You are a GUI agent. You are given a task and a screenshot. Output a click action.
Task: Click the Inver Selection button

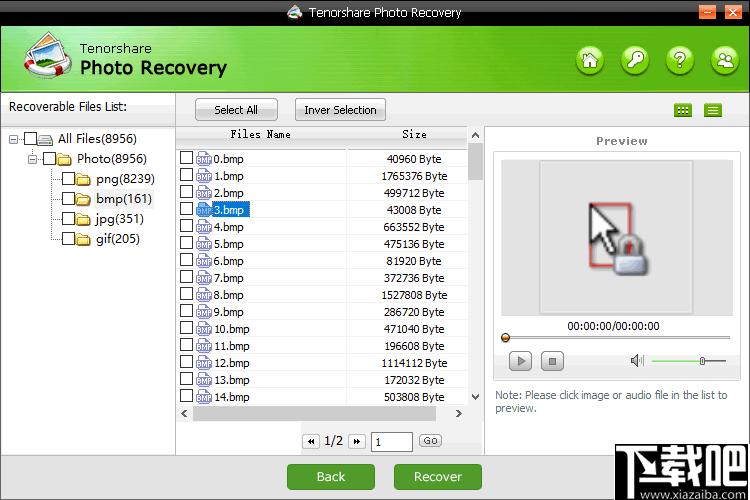[341, 110]
